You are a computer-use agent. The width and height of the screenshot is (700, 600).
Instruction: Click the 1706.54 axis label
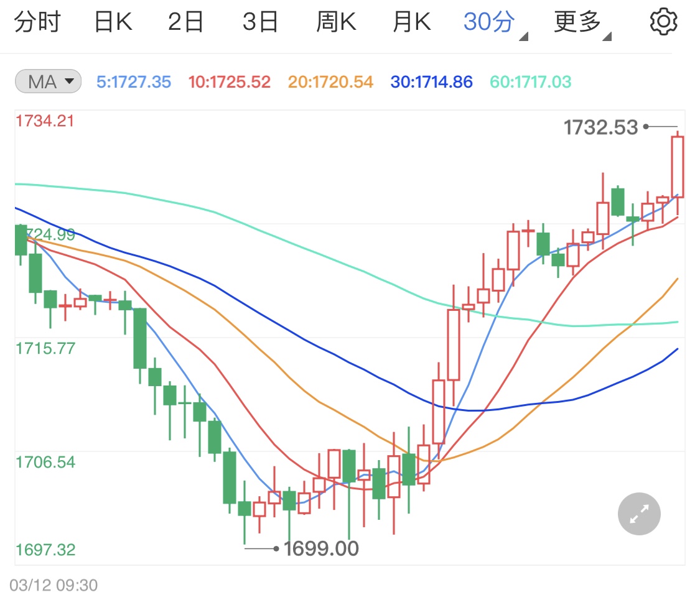45,462
